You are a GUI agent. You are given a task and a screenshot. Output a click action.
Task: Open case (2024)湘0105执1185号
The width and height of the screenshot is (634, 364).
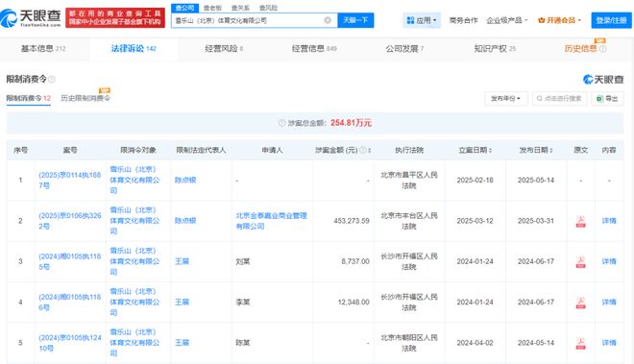[69, 261]
